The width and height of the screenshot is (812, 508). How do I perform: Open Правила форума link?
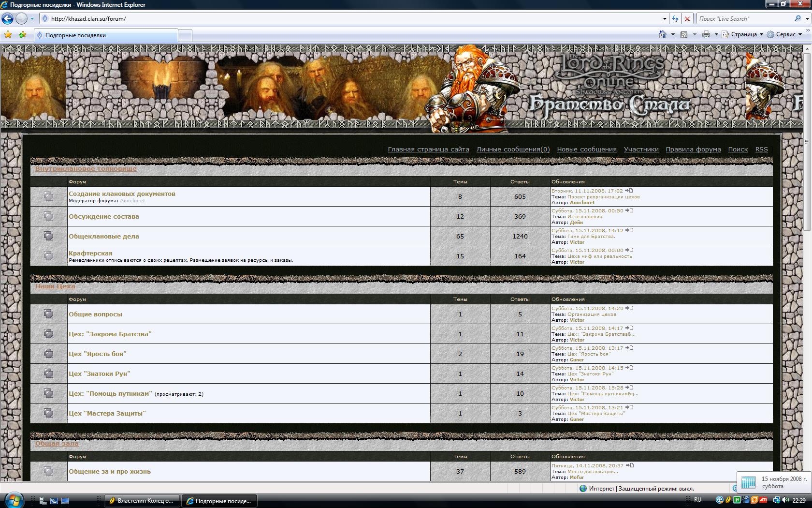(x=693, y=149)
